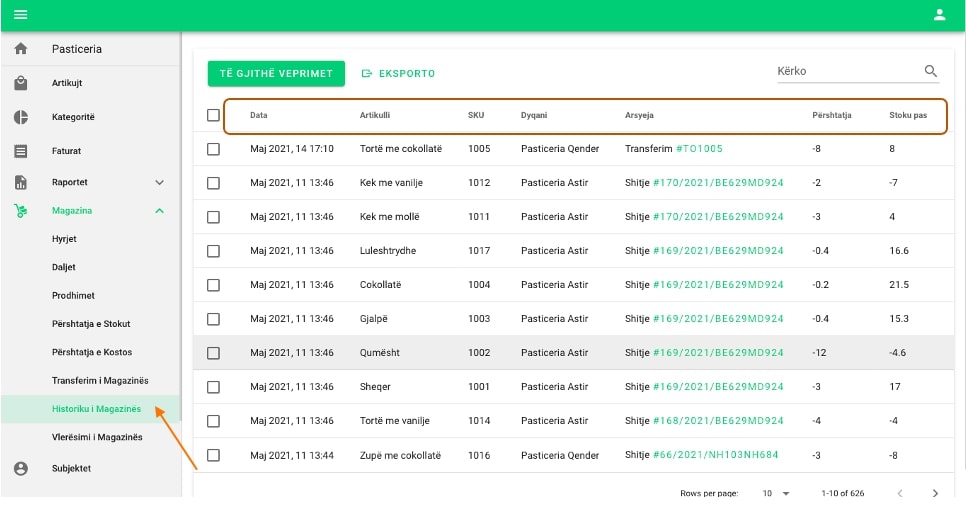Select Përshtatja e Stokut menu item
The image size is (966, 518).
(91, 324)
